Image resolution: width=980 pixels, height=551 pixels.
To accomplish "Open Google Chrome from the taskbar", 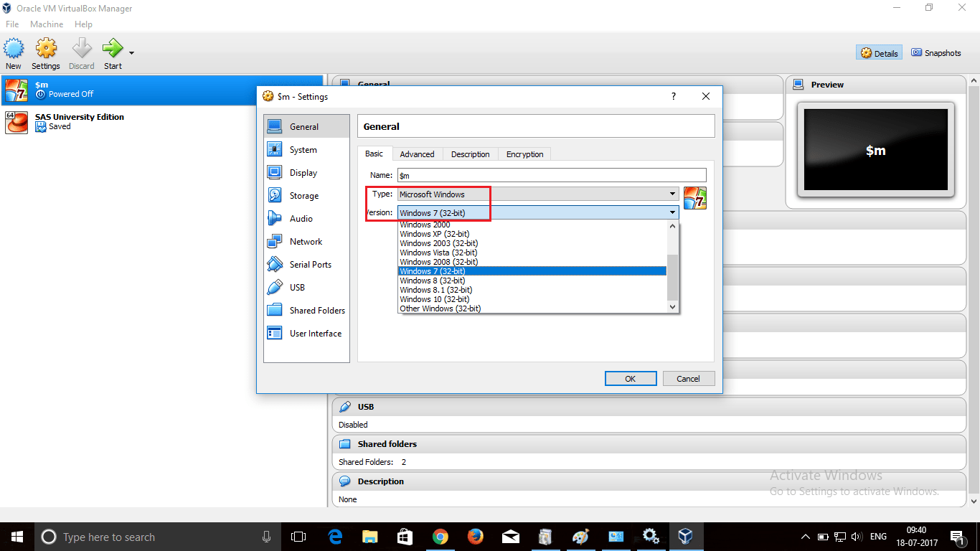I will pos(440,537).
